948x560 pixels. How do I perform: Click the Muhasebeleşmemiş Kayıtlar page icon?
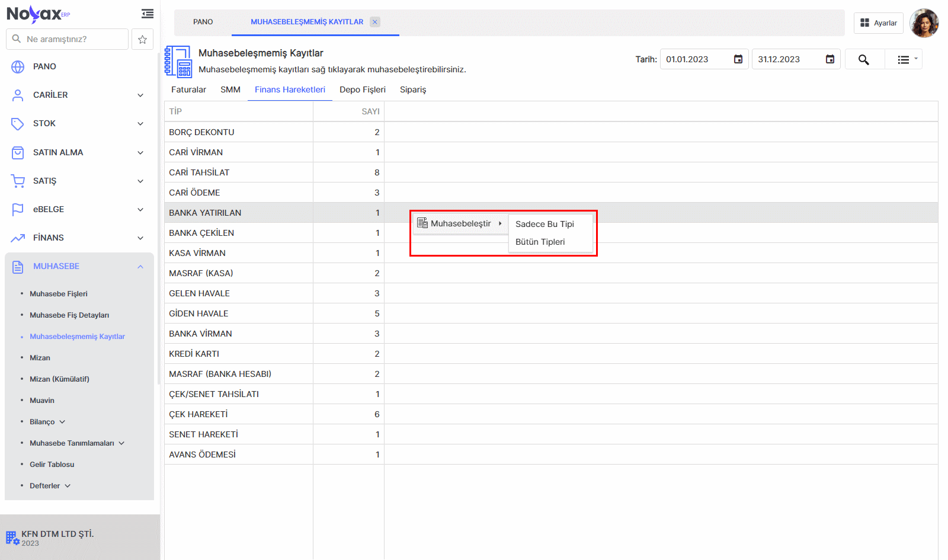coord(178,62)
